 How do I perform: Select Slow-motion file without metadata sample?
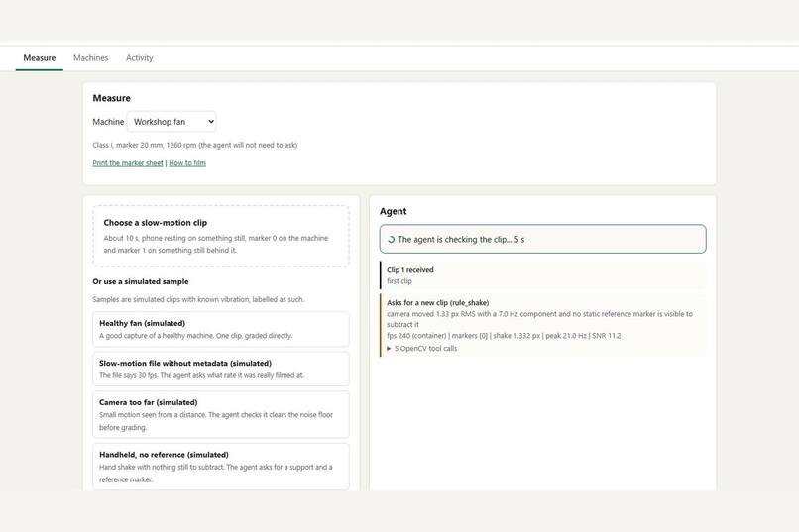coord(221,370)
